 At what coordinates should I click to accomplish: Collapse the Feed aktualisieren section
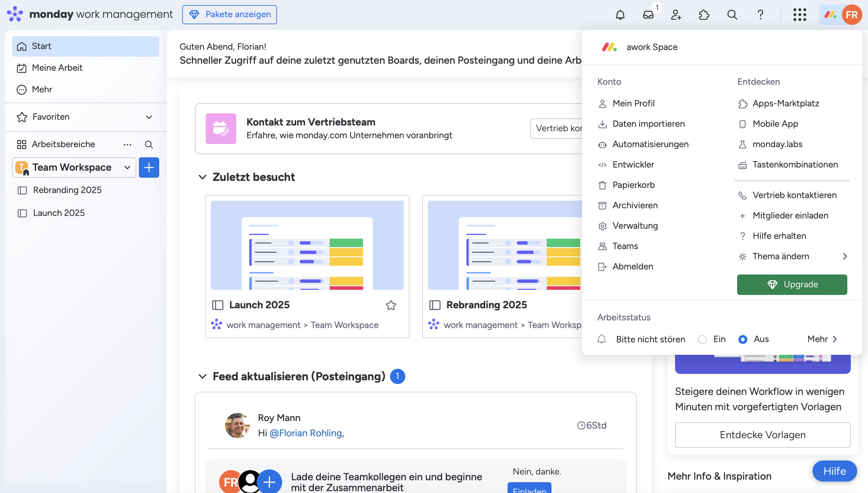(x=203, y=376)
